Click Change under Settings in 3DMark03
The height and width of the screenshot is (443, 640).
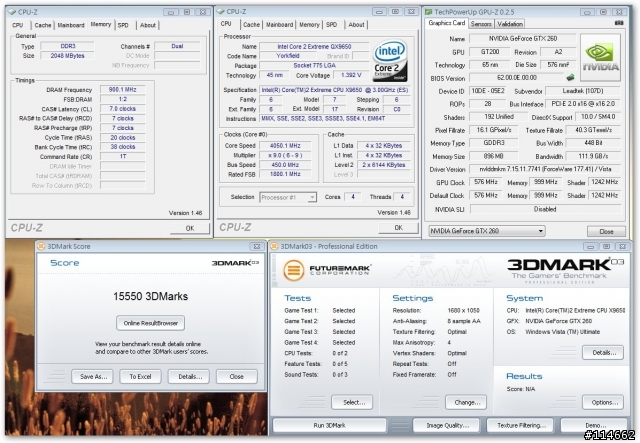[466, 402]
